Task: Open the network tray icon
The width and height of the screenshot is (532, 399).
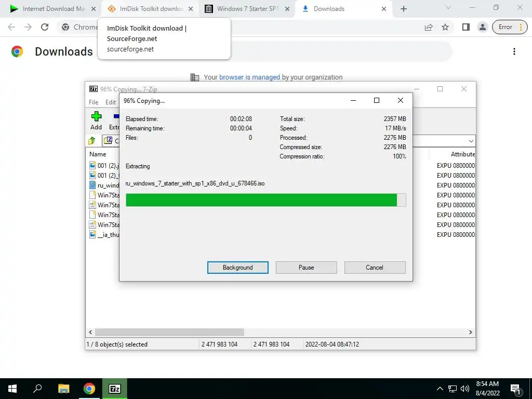Action: [x=453, y=389]
